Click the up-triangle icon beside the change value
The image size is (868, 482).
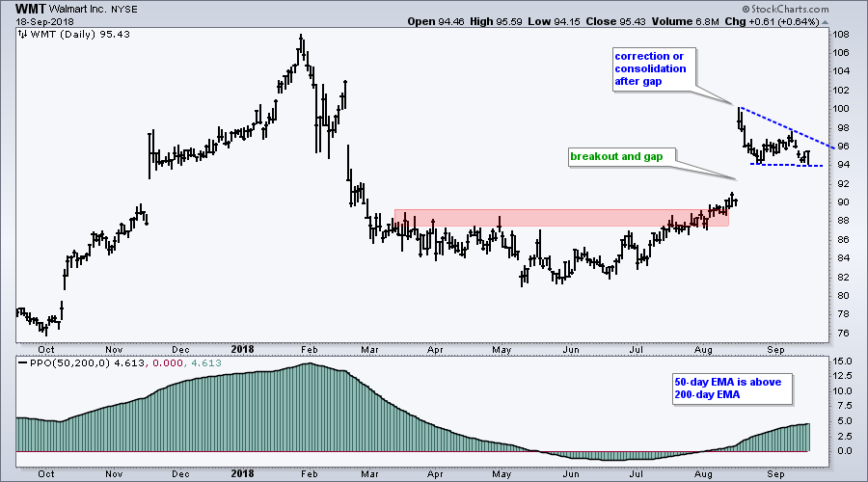click(825, 22)
